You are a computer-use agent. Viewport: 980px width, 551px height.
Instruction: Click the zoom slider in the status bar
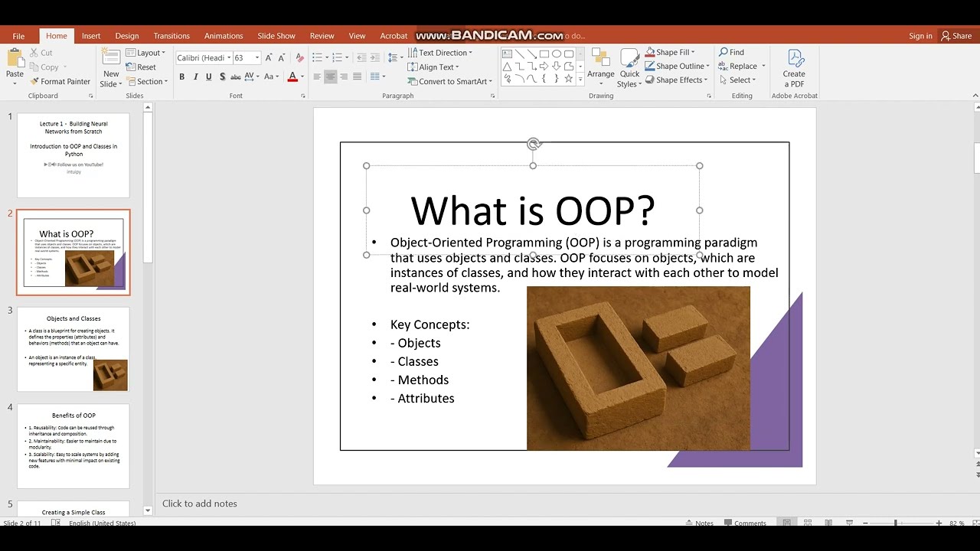(x=902, y=523)
